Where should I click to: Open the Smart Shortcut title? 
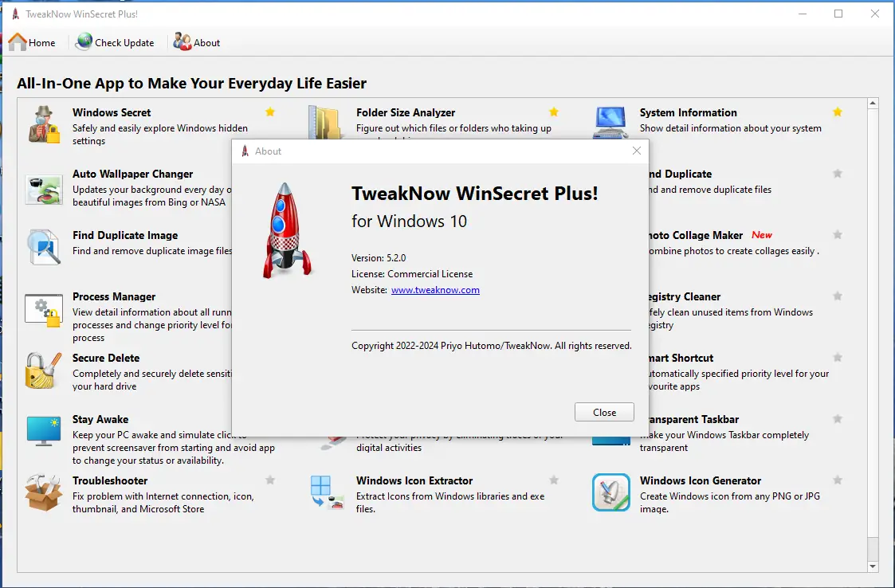(x=681, y=358)
